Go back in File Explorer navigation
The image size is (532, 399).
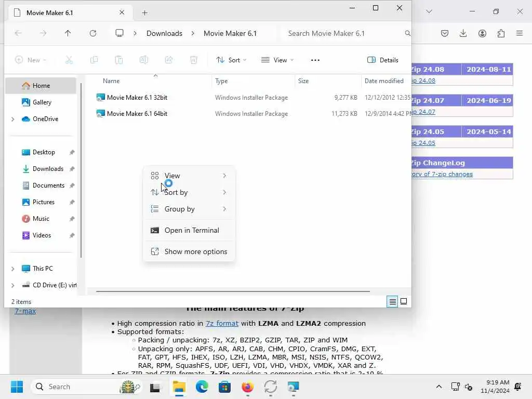(18, 33)
